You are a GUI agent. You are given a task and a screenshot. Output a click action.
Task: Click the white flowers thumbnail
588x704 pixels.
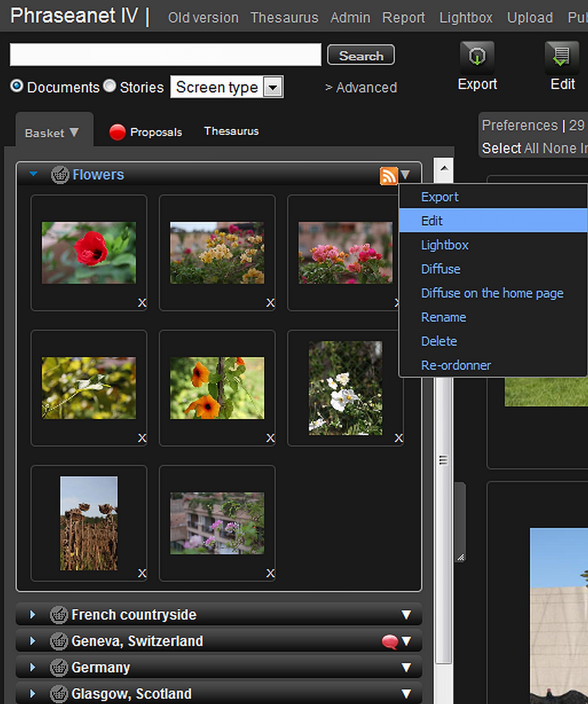345,388
